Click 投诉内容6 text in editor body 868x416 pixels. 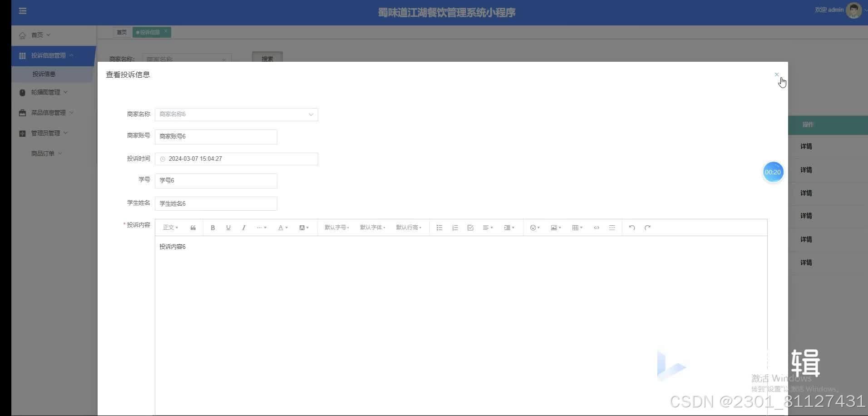(x=172, y=247)
